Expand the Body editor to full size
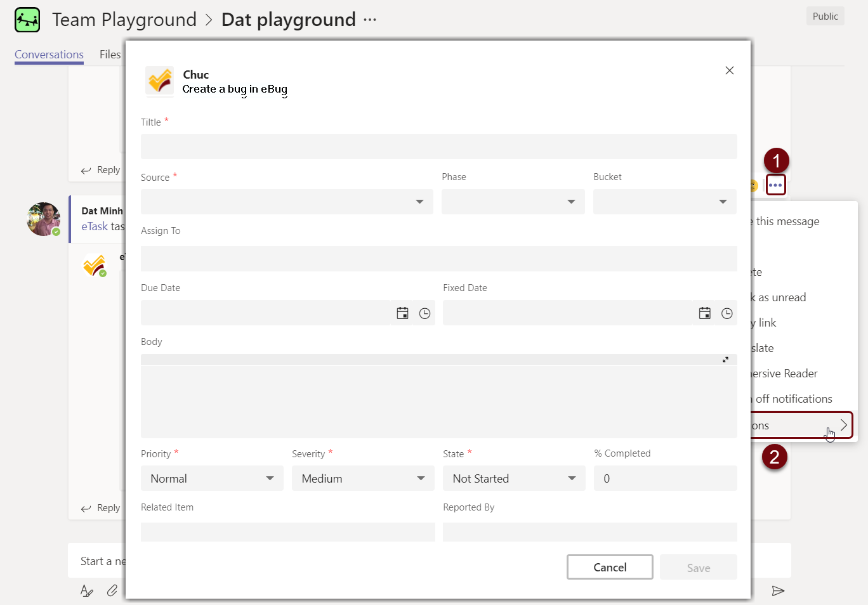This screenshot has width=868, height=605. (x=725, y=360)
